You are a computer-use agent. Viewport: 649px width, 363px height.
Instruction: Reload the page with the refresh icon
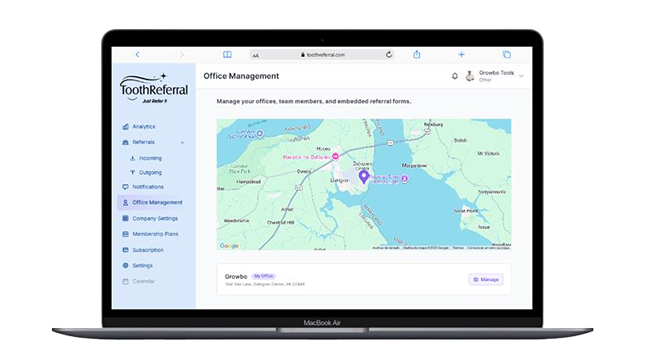click(x=389, y=55)
